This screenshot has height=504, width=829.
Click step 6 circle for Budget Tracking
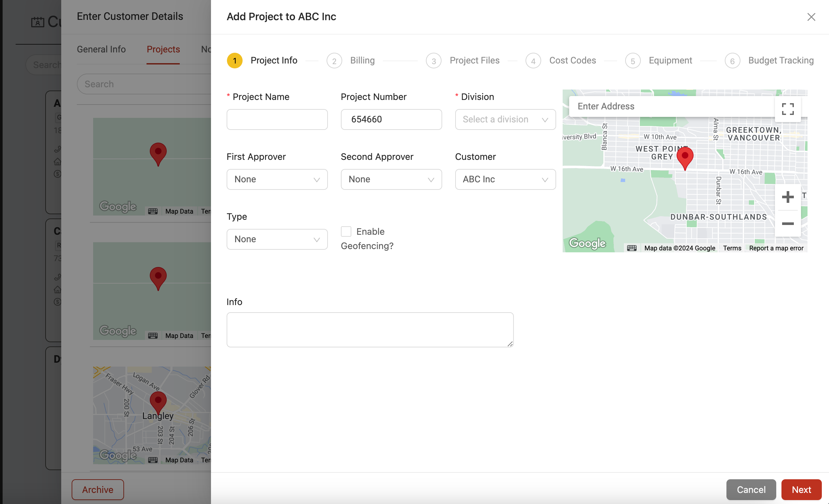732,61
